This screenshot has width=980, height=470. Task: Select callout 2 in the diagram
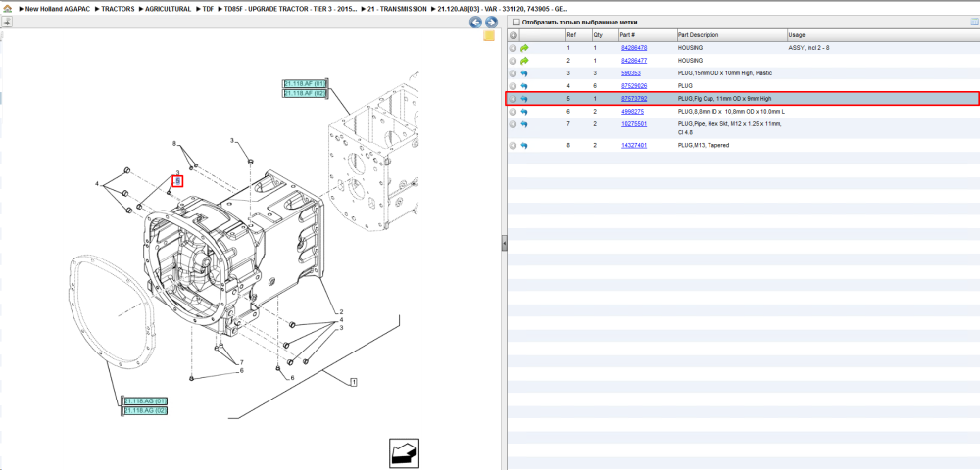tap(341, 312)
